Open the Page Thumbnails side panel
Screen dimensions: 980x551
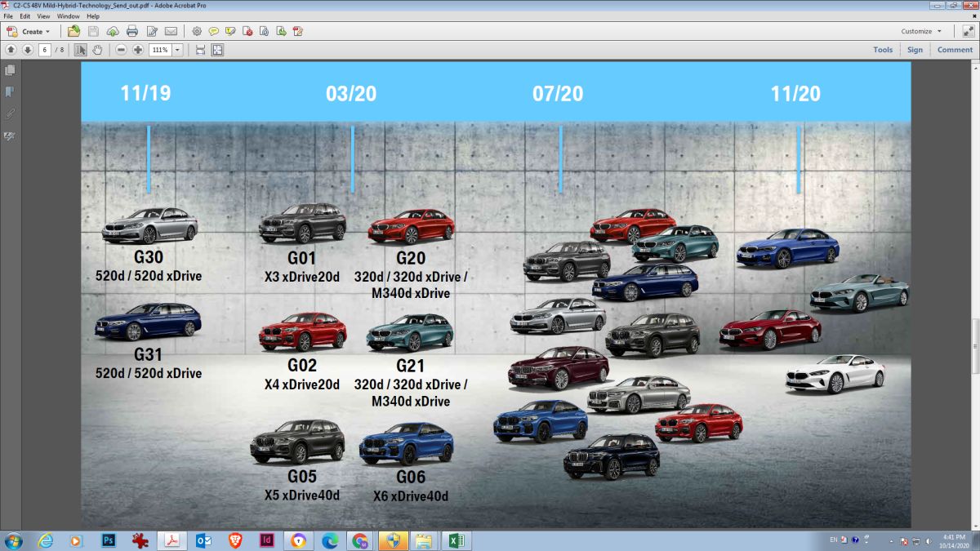coord(10,71)
